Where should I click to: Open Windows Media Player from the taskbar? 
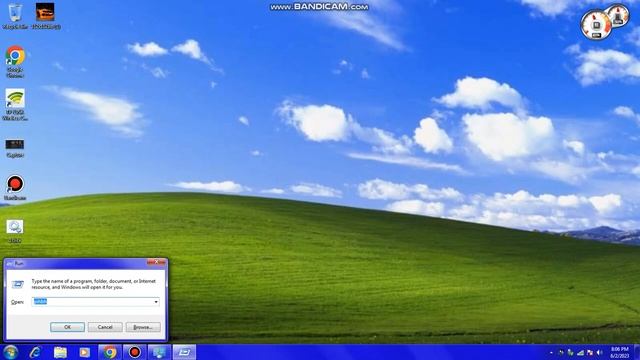pyautogui.click(x=84, y=352)
